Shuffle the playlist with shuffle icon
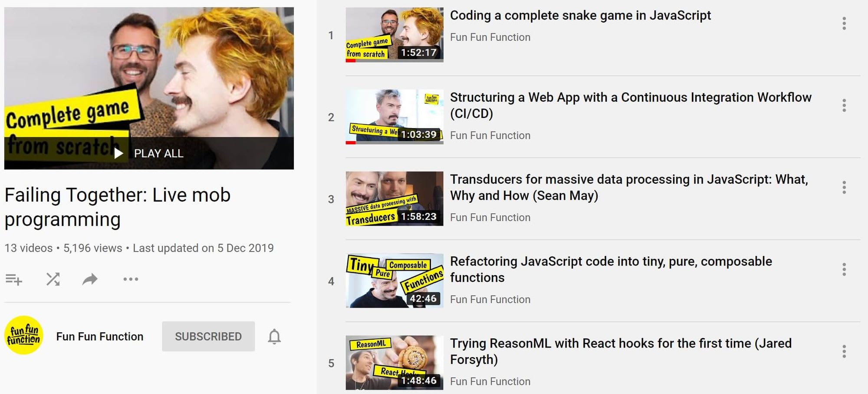Image resolution: width=868 pixels, height=394 pixels. tap(53, 279)
